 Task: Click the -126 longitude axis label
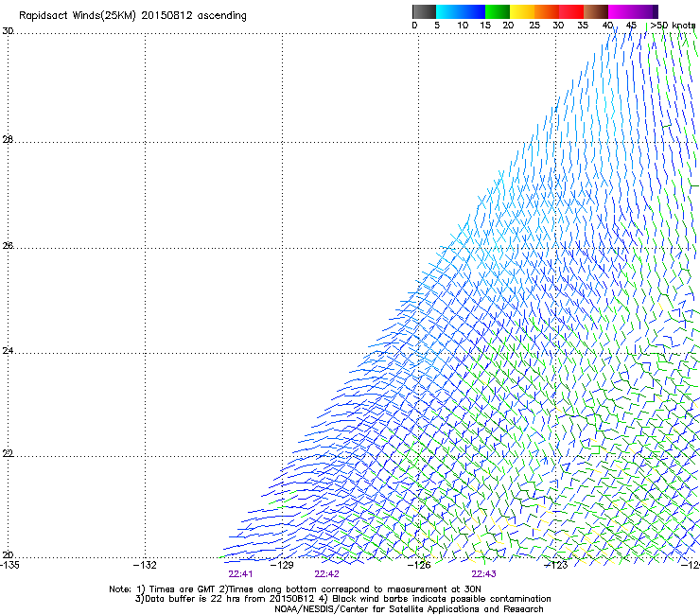(419, 565)
